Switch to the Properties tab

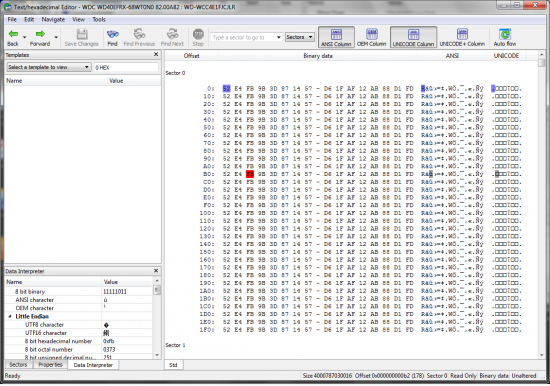click(51, 365)
